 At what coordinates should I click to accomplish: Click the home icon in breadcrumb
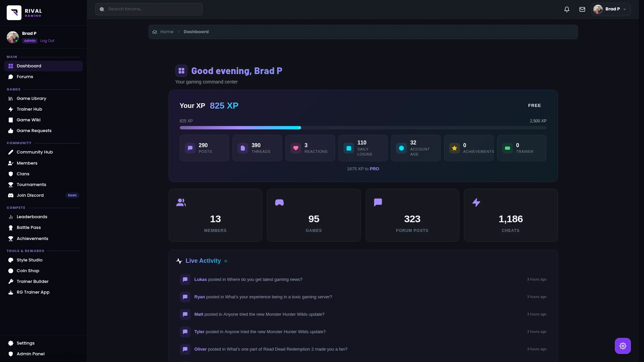coord(155,32)
